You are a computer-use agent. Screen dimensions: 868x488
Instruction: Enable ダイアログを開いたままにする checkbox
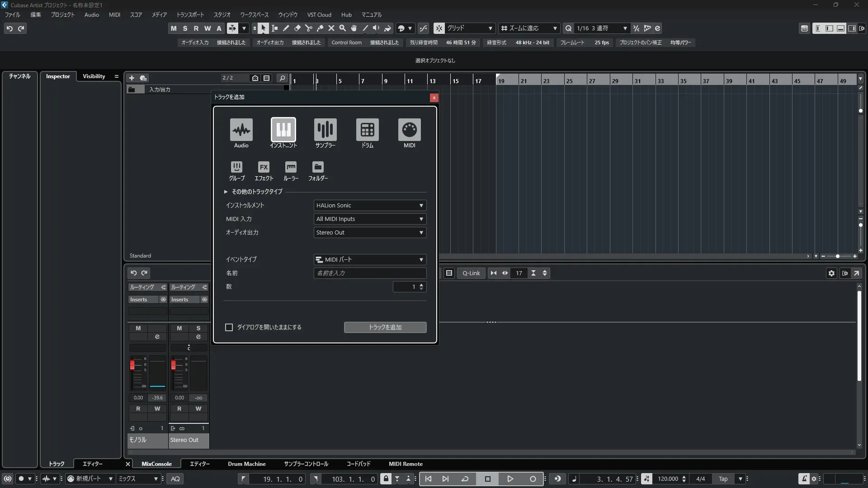click(229, 327)
